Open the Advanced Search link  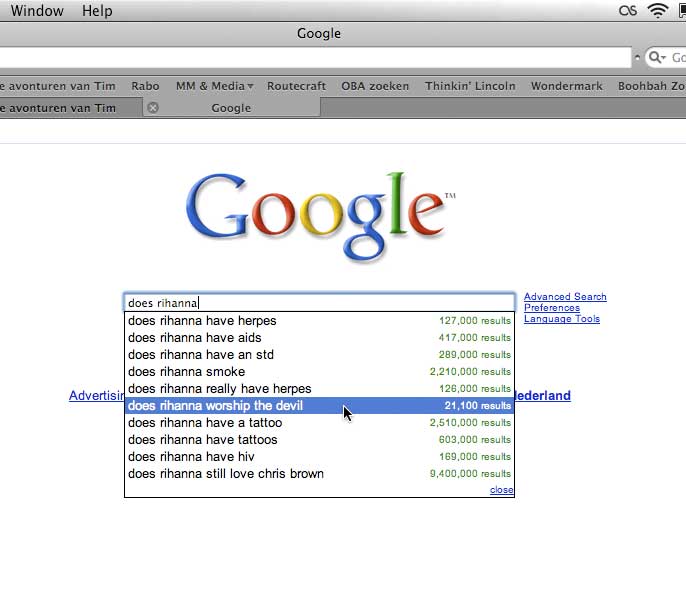click(x=565, y=297)
